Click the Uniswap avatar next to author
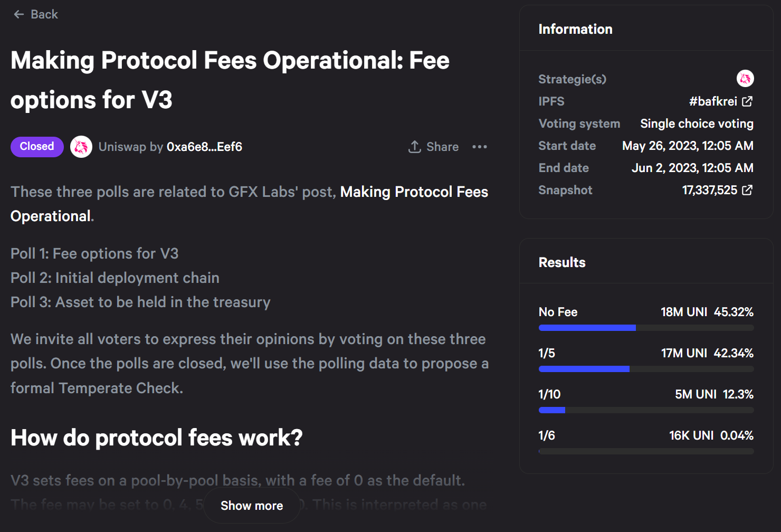781x532 pixels. 81,147
